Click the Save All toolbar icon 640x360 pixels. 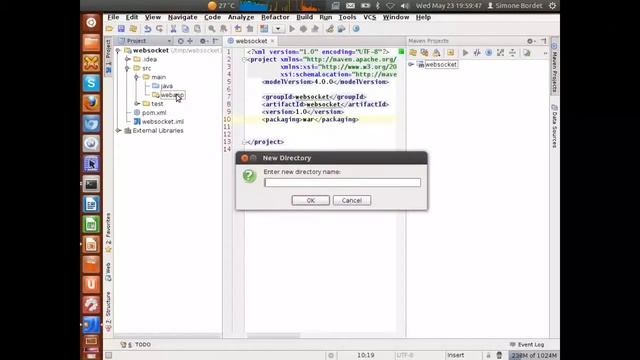[121, 29]
